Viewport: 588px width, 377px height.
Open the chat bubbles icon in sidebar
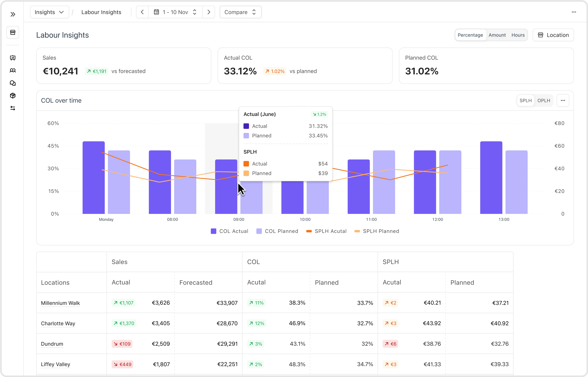[x=13, y=83]
